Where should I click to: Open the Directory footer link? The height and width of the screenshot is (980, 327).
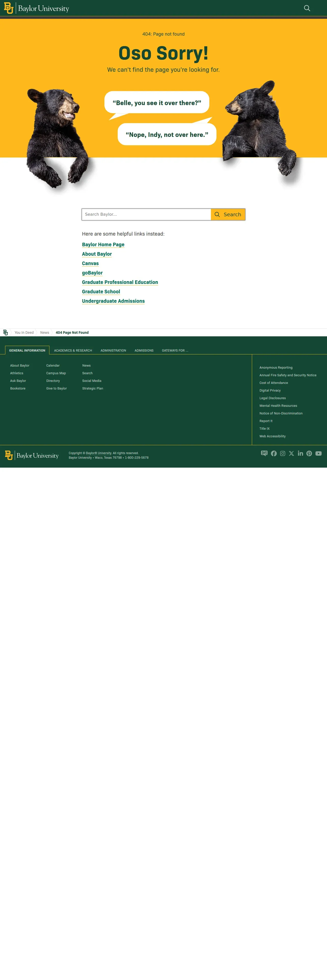[x=53, y=381]
